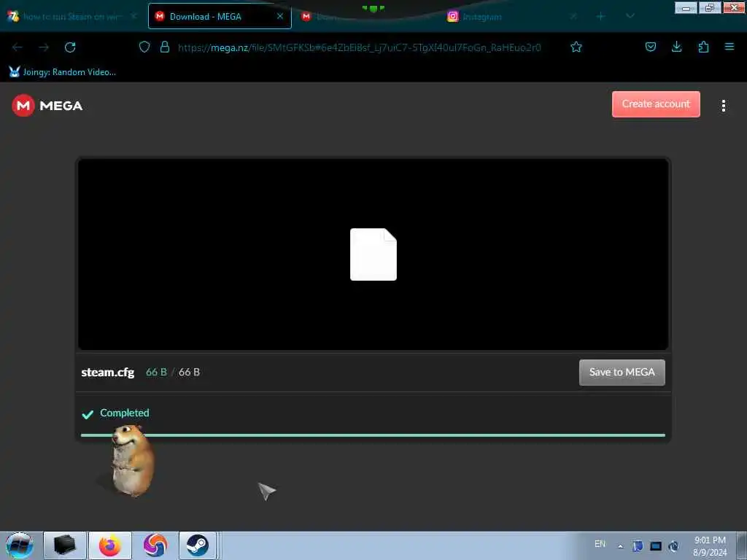Close the Instagram tab
747x560 pixels.
point(573,17)
